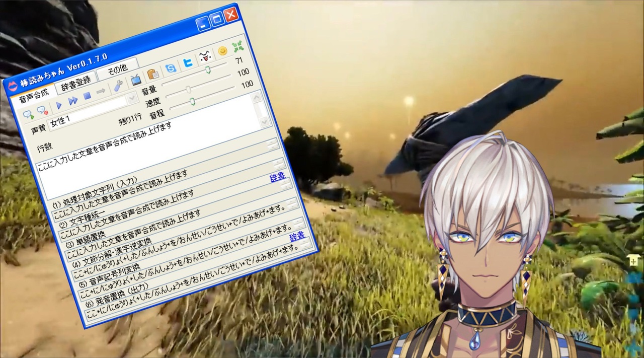Screen dimensions: 644x358
Task: Click the blue stop square button
Action: click(87, 97)
